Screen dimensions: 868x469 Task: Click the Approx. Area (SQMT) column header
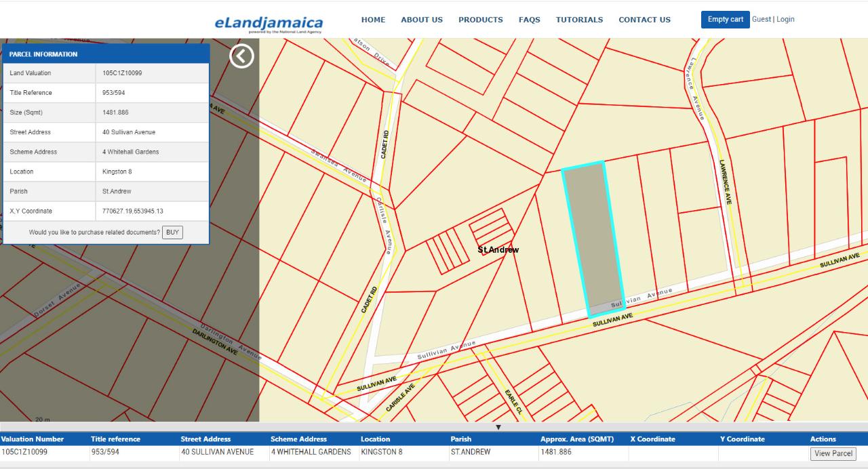click(577, 439)
